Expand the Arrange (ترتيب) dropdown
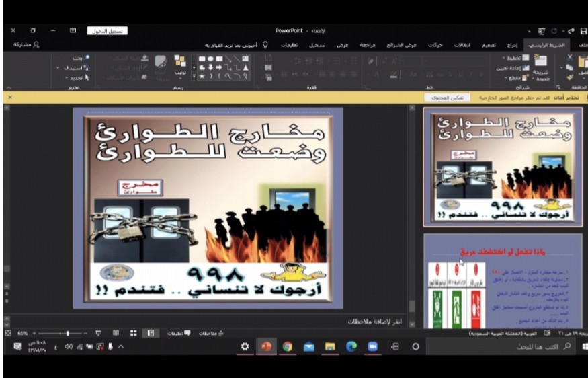The width and height of the screenshot is (588, 378). tap(180, 72)
